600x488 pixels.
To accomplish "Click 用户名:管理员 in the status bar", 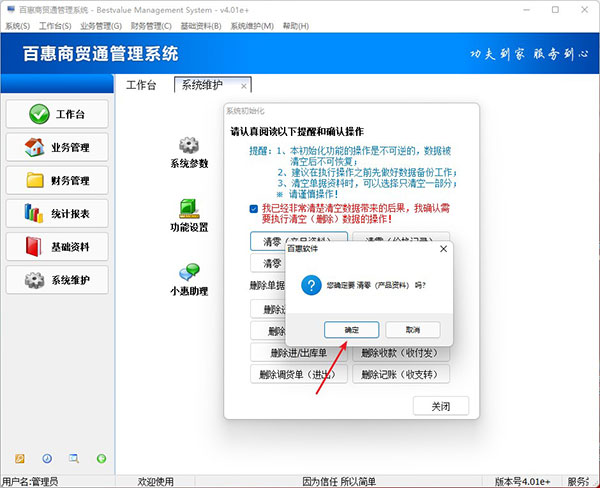I will pos(30,481).
